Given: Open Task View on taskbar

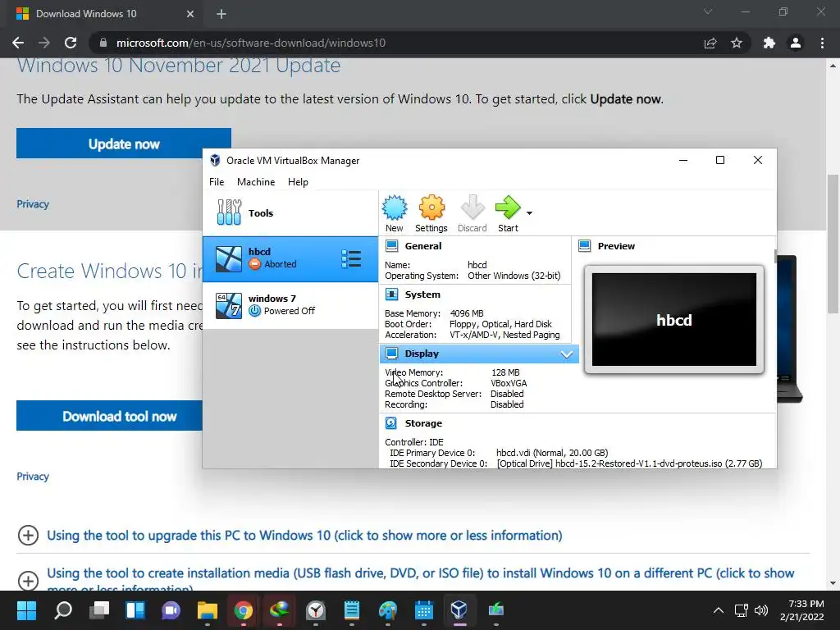Looking at the screenshot, I should 99,609.
